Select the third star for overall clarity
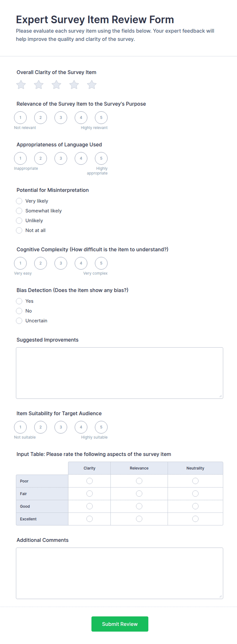The image size is (237, 644). [56, 85]
